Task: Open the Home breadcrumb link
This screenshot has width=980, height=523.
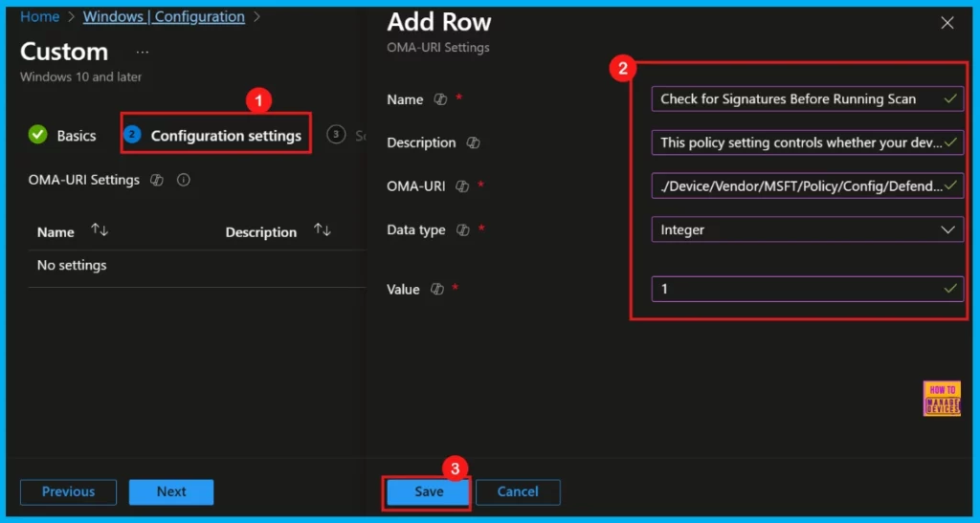Action: coord(39,17)
